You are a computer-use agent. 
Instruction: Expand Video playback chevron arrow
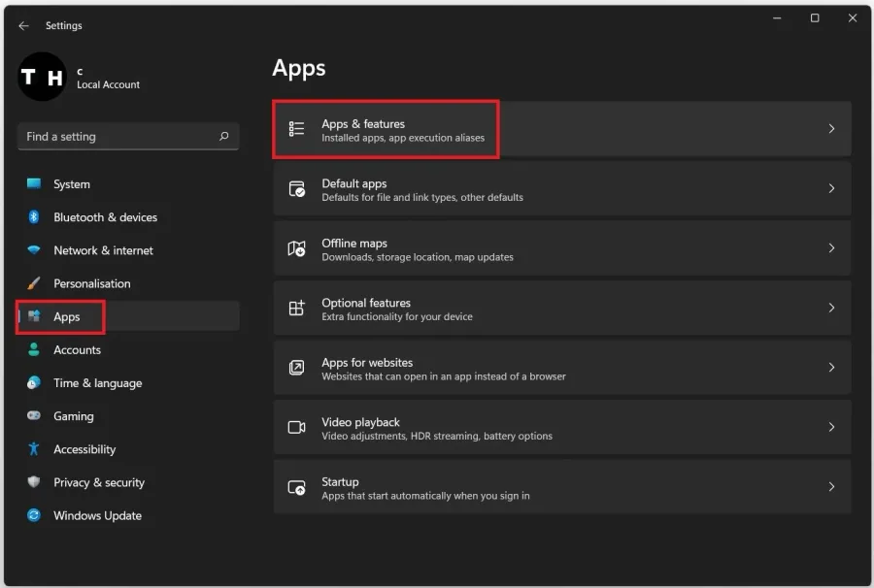831,427
